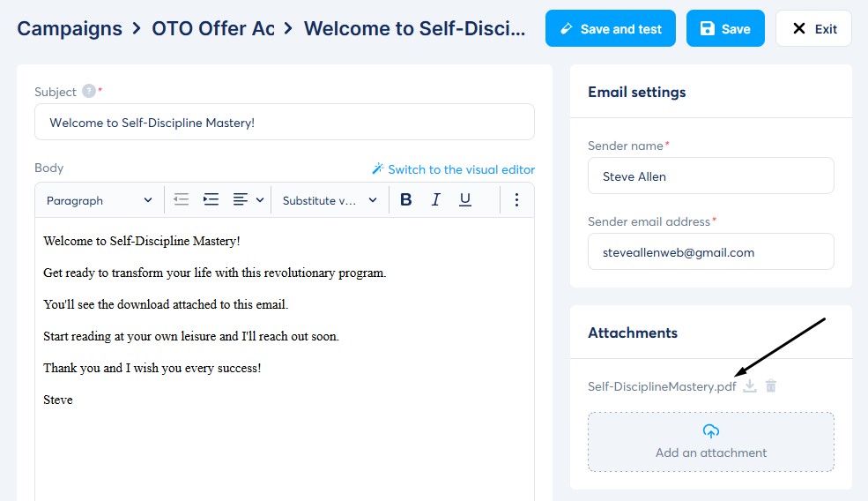Go to Campaigns breadcrumb
This screenshot has height=501, width=868.
[x=70, y=28]
